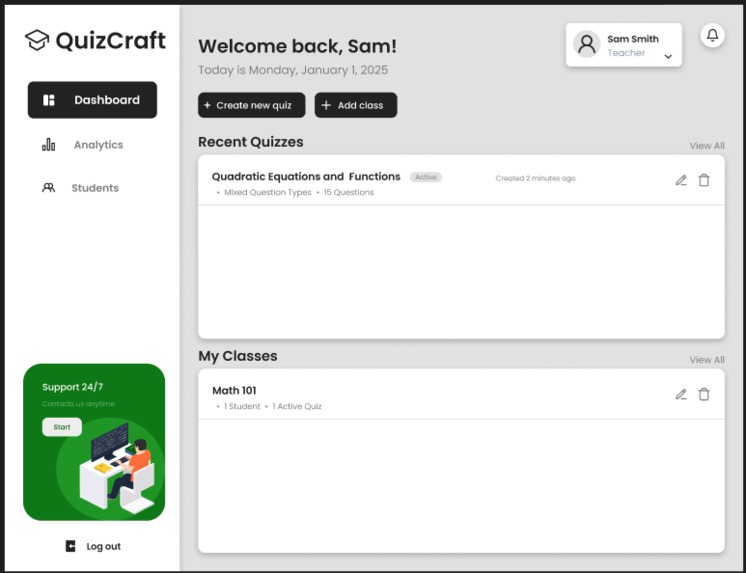Click the Active status badge
Image resolution: width=746 pixels, height=573 pixels.
426,177
